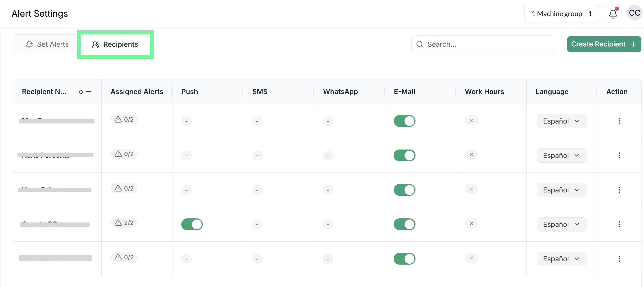The height and width of the screenshot is (287, 644).
Task: Click Work Hours X badge in 2/2 row
Action: point(472,224)
